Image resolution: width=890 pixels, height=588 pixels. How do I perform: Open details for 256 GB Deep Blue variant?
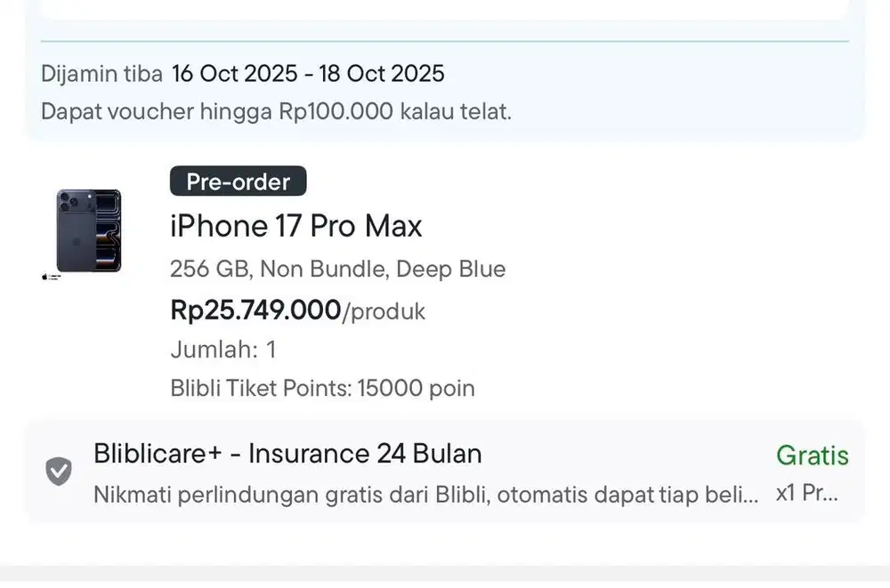tap(337, 269)
